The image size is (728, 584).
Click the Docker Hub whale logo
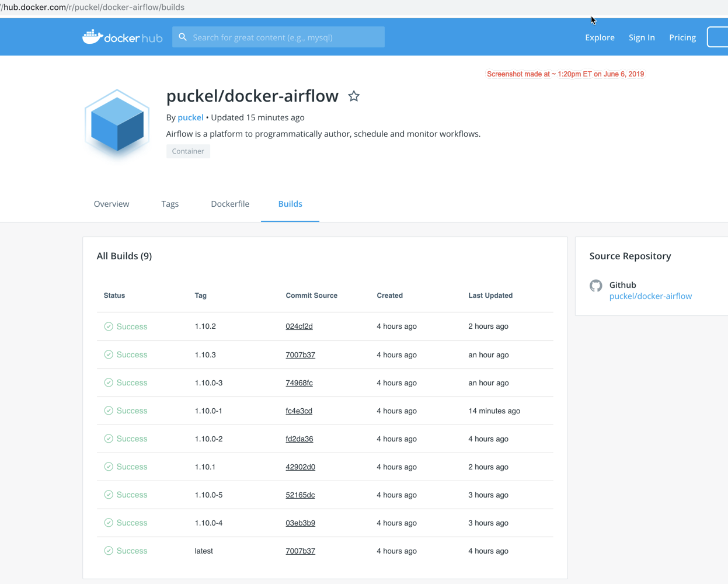(122, 37)
